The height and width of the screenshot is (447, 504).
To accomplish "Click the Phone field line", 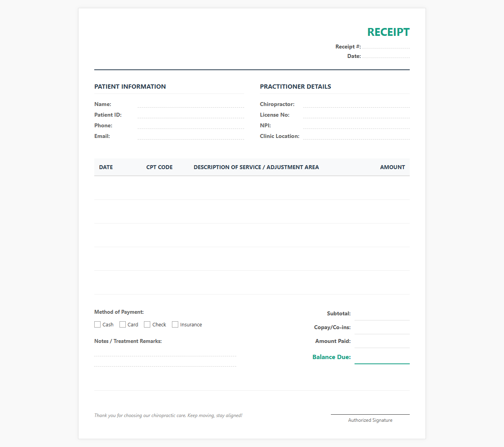I will [x=191, y=125].
